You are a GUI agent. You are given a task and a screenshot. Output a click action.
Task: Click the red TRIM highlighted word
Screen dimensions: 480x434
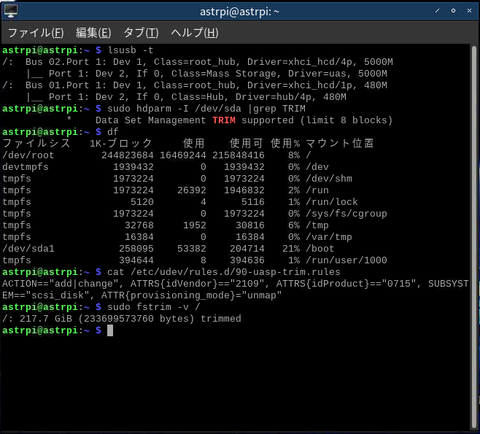224,120
